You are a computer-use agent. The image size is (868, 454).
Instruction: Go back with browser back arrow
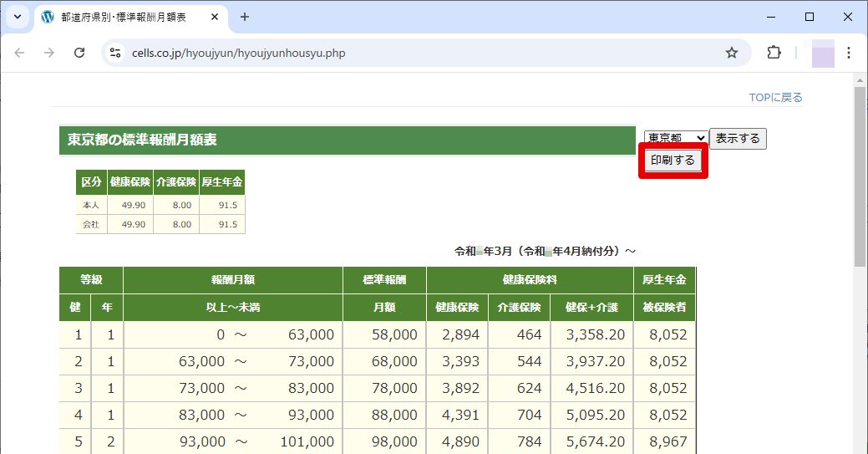(19, 53)
